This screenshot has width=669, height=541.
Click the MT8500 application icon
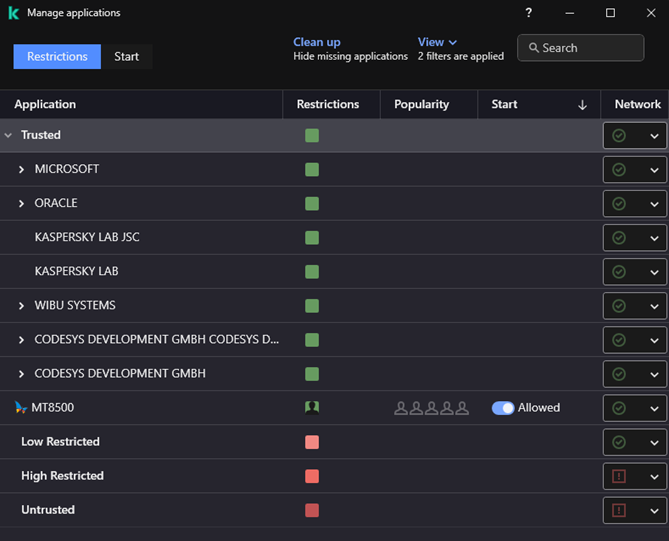coord(20,407)
